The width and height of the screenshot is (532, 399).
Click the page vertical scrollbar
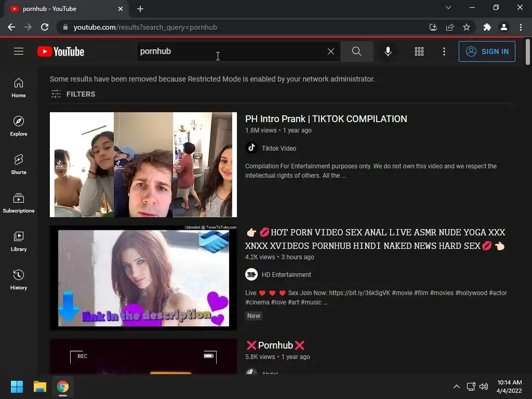pyautogui.click(x=528, y=52)
